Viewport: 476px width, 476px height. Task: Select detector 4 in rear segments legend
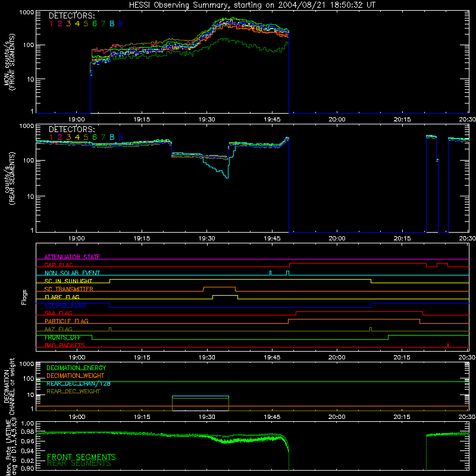(77, 137)
